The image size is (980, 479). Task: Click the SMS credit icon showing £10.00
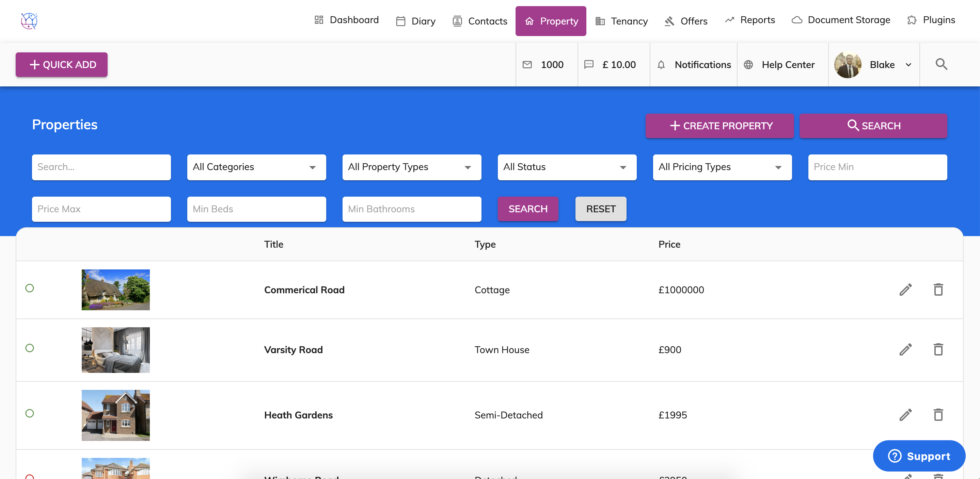coord(588,65)
